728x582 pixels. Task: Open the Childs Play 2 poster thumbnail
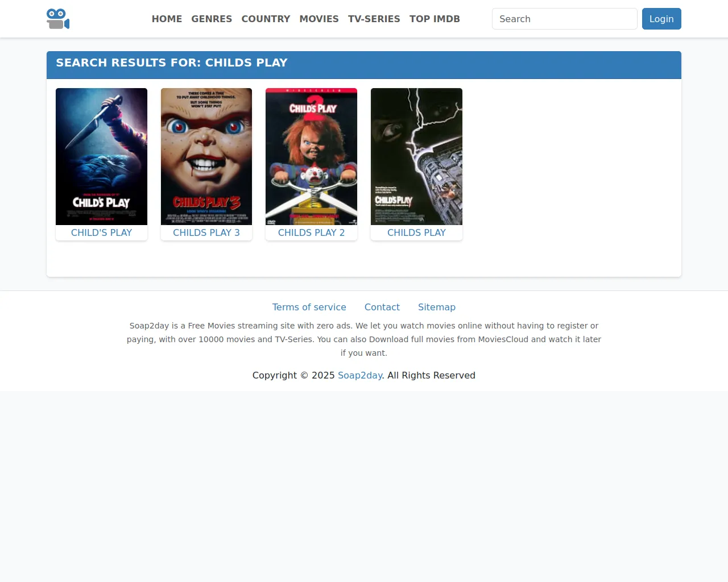click(311, 156)
